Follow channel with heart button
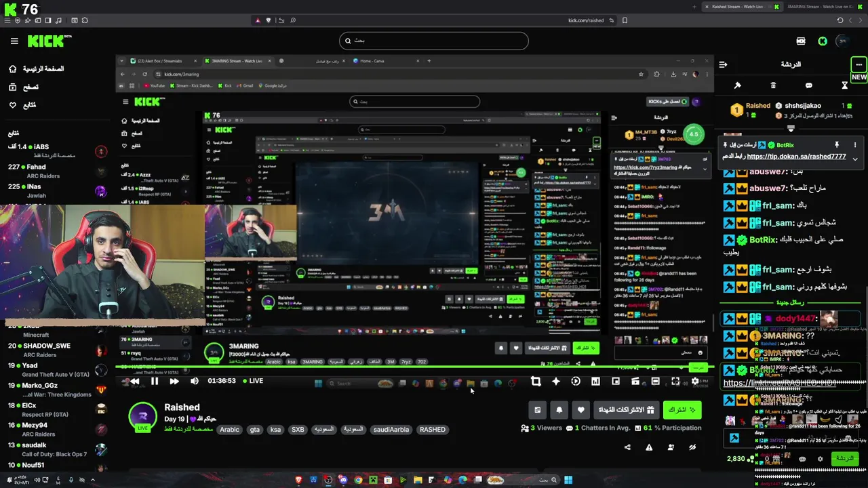 tap(581, 410)
